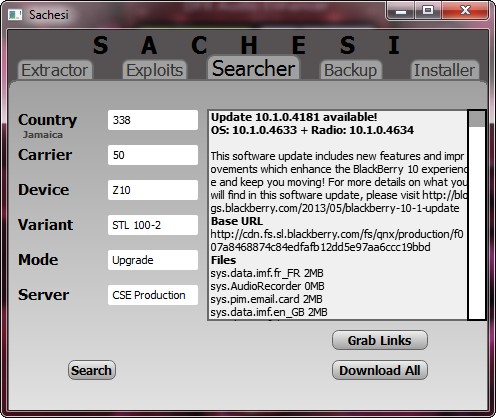Open the Installer tab
The width and height of the screenshot is (496, 418).
444,70
